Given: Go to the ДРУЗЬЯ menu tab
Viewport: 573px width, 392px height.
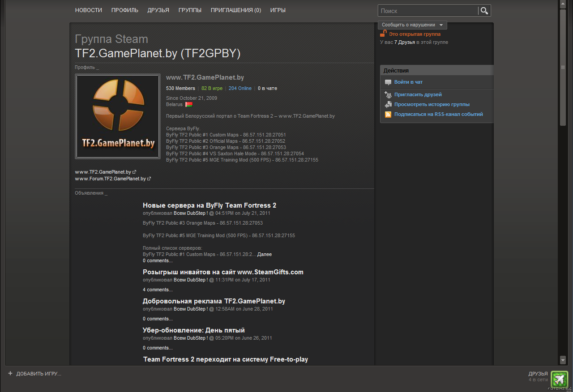Looking at the screenshot, I should [158, 10].
